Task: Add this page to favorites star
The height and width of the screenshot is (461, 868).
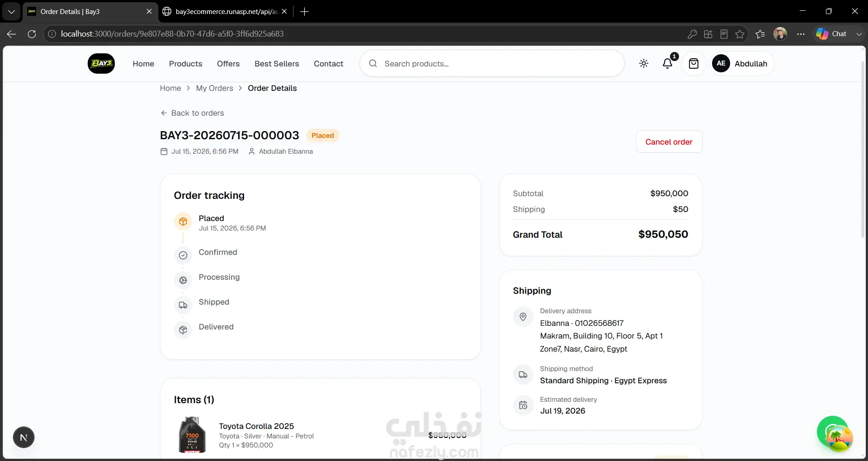Action: (740, 34)
